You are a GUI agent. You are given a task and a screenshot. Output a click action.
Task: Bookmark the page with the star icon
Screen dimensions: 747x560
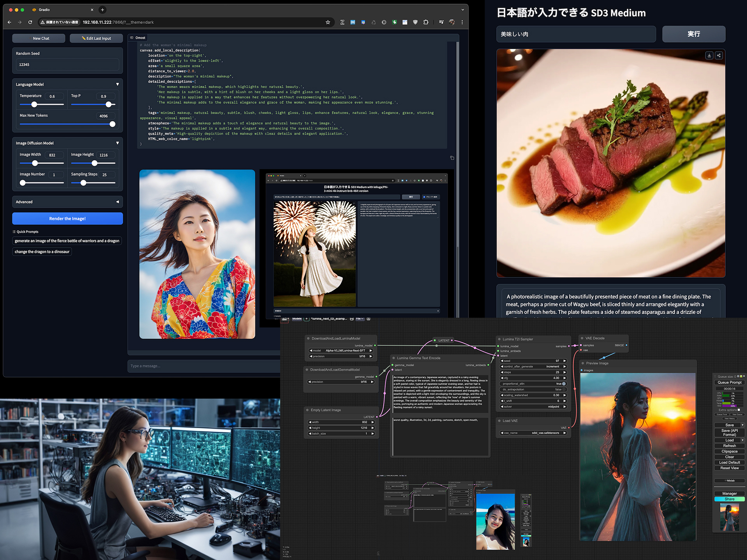(x=328, y=22)
